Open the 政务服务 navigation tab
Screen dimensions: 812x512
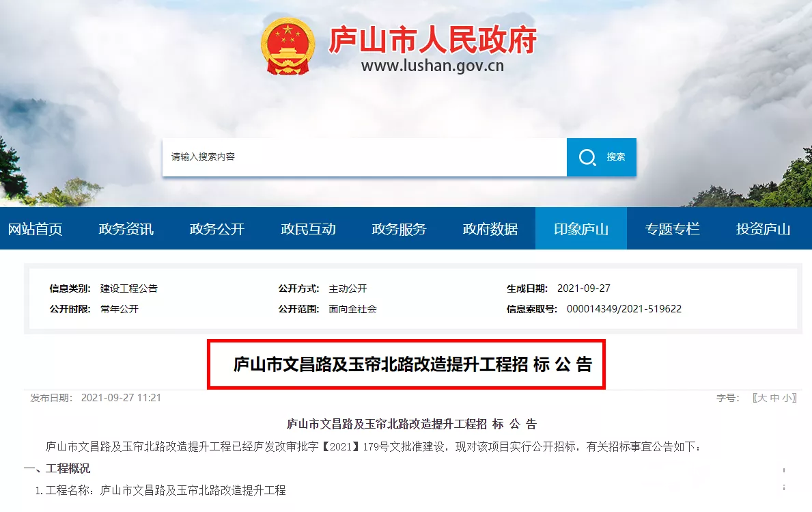tap(399, 228)
